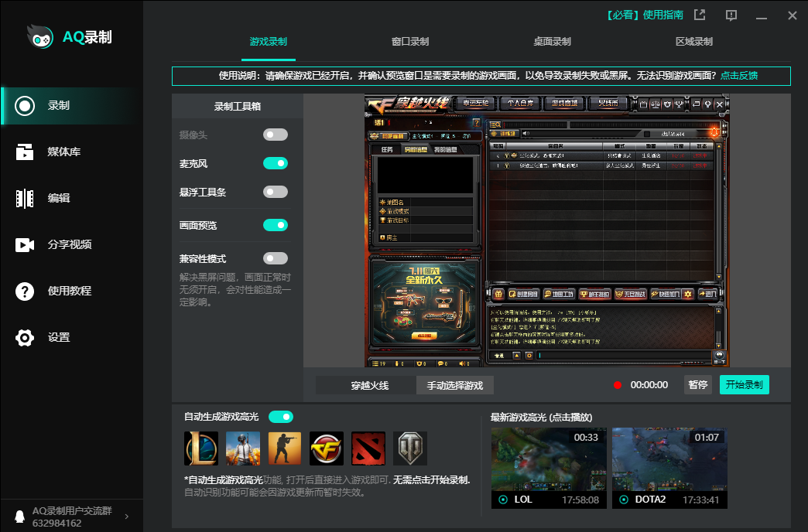Turn off the 麦克风 microphone switch
The width and height of the screenshot is (808, 532).
point(276,163)
